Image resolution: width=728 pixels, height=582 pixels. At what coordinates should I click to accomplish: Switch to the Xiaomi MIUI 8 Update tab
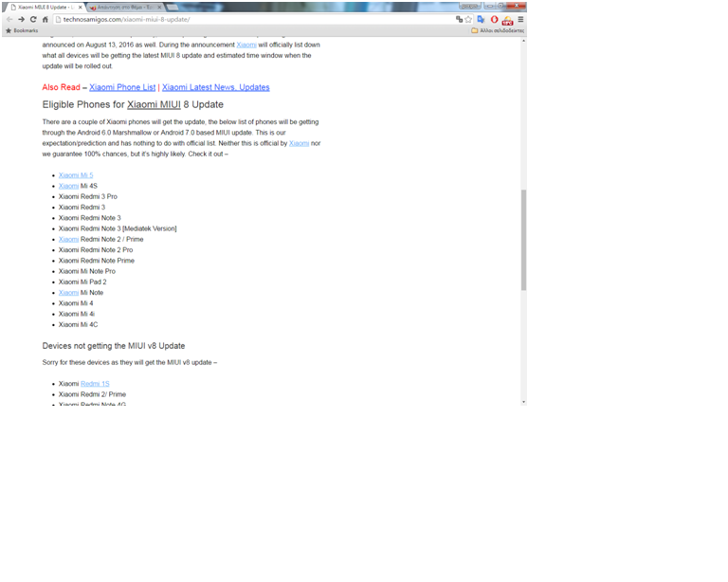coord(45,8)
